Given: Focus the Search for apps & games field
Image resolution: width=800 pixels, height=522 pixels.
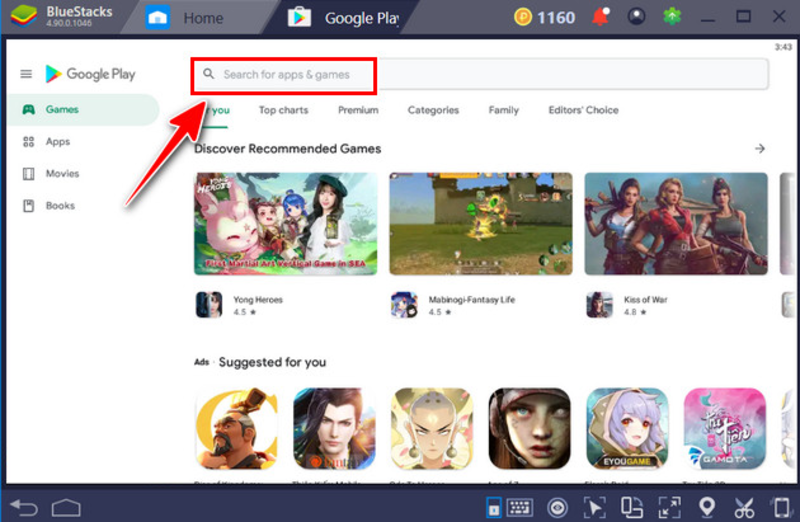Looking at the screenshot, I should tap(480, 74).
